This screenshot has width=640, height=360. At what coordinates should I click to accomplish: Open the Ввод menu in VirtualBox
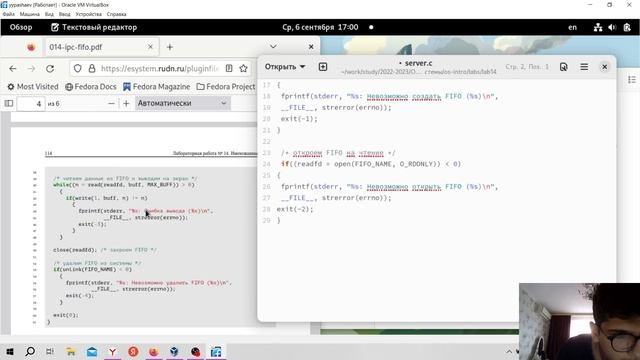pos(64,14)
